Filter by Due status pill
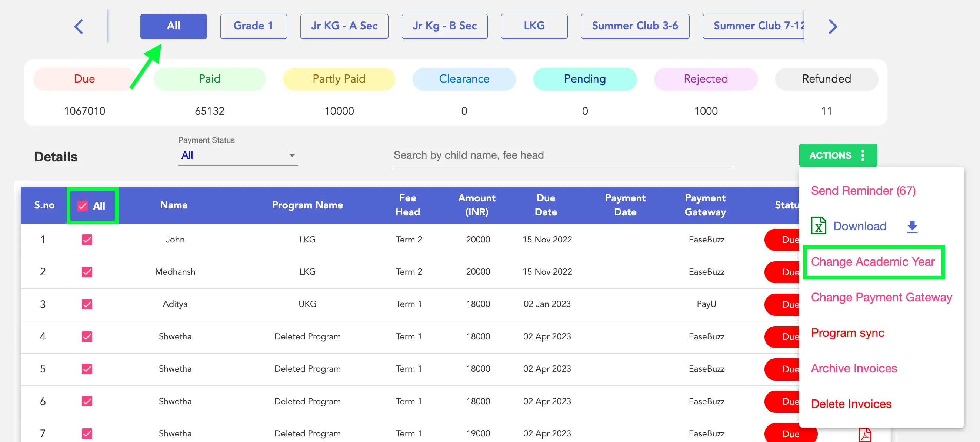 (84, 79)
